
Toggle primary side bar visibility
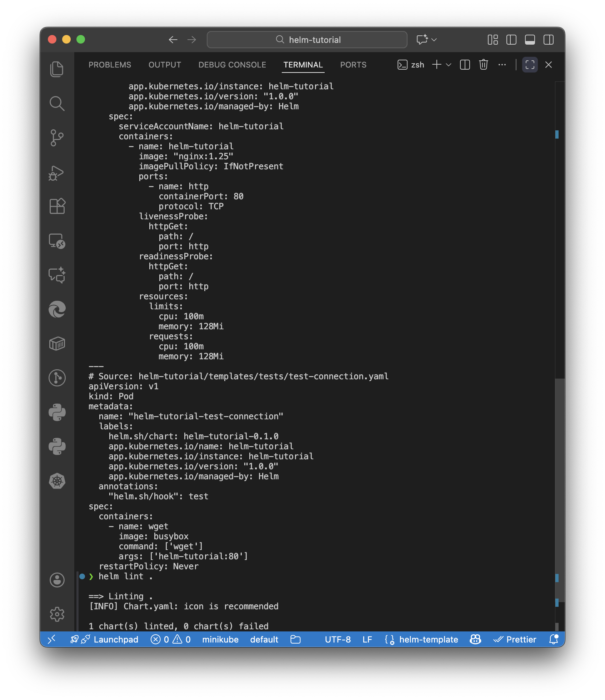[x=511, y=40]
